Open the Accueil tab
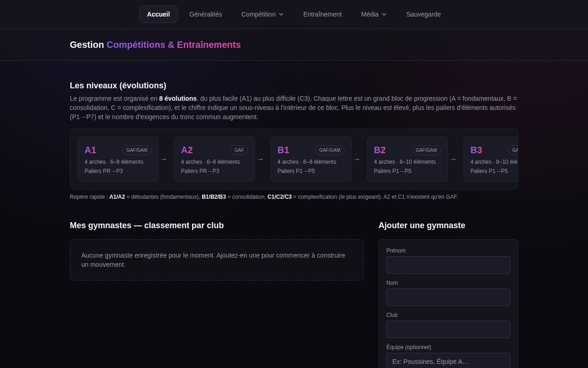 pos(158,14)
